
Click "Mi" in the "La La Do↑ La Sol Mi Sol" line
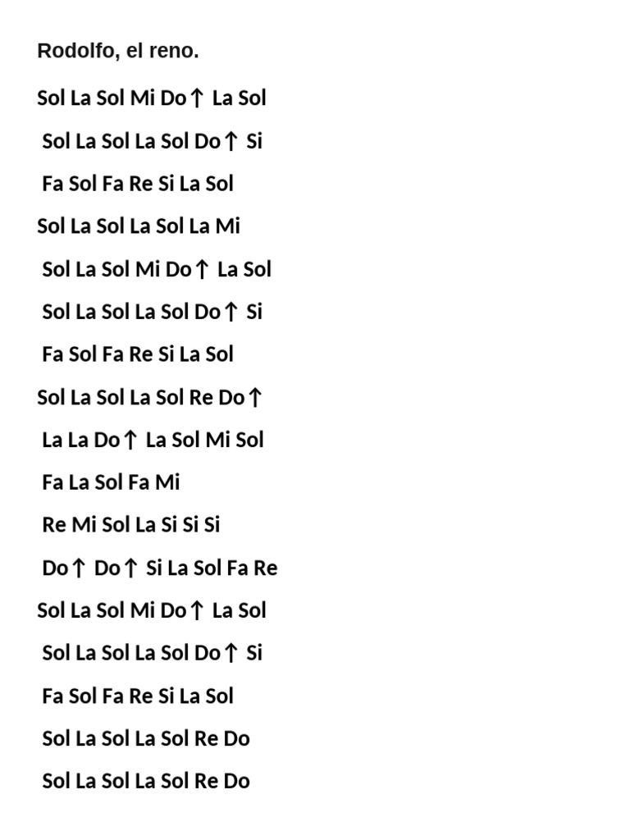click(x=217, y=440)
